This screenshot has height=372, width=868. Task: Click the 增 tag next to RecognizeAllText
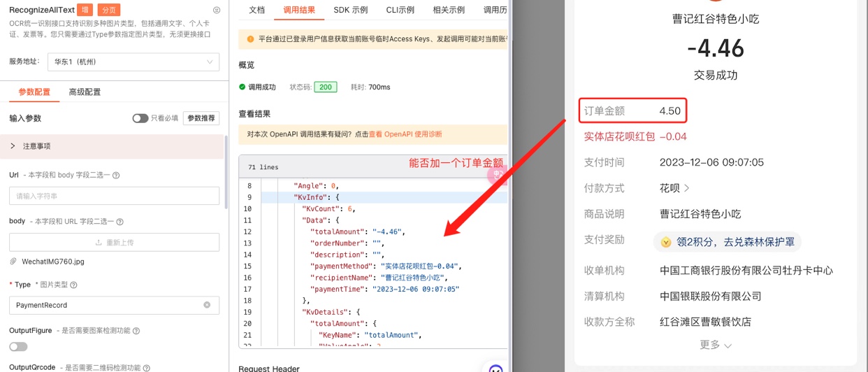(x=84, y=10)
